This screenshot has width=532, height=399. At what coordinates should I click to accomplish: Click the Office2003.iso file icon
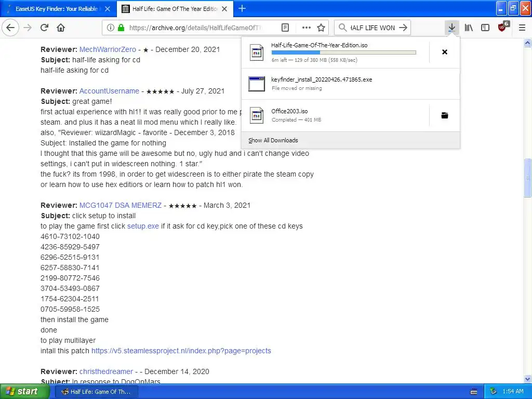[x=257, y=115]
